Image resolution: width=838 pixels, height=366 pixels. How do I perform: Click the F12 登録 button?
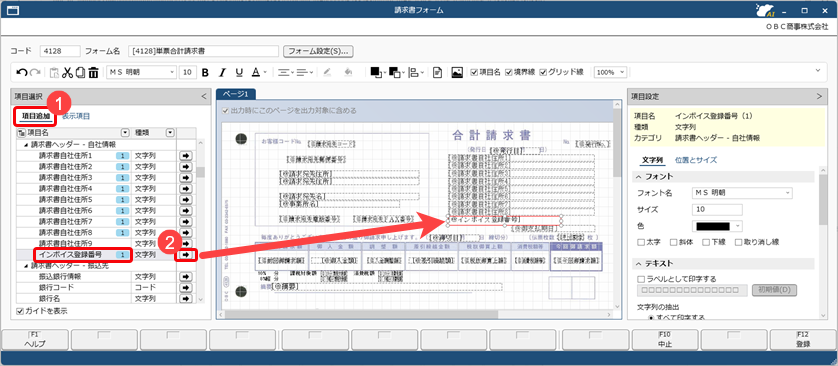point(803,340)
